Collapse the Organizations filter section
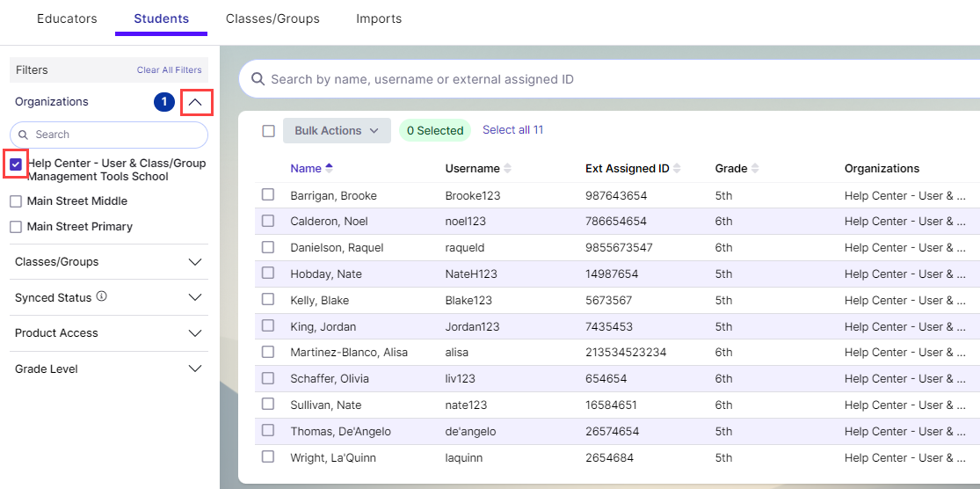The height and width of the screenshot is (489, 980). pyautogui.click(x=196, y=102)
